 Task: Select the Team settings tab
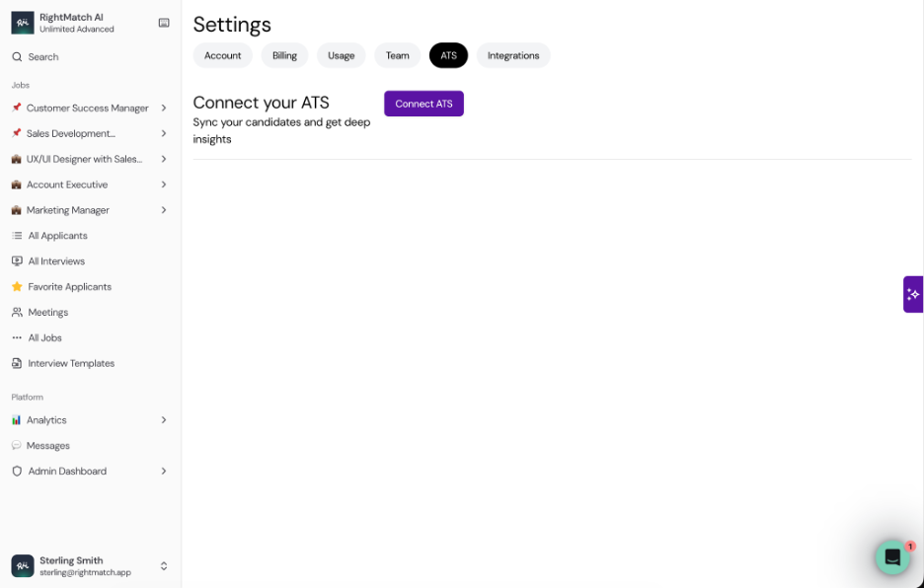pyautogui.click(x=397, y=55)
